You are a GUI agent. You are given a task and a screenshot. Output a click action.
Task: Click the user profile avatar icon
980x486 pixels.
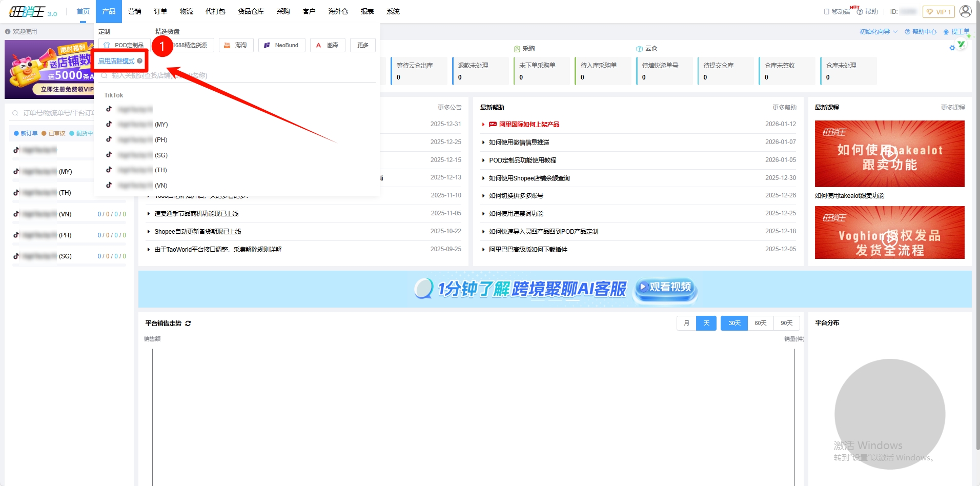click(965, 11)
